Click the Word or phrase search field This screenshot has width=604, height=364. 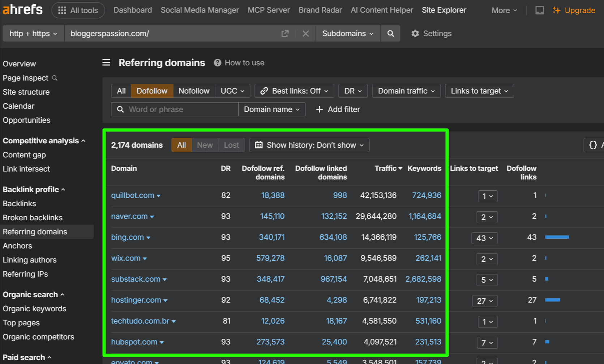tap(174, 109)
